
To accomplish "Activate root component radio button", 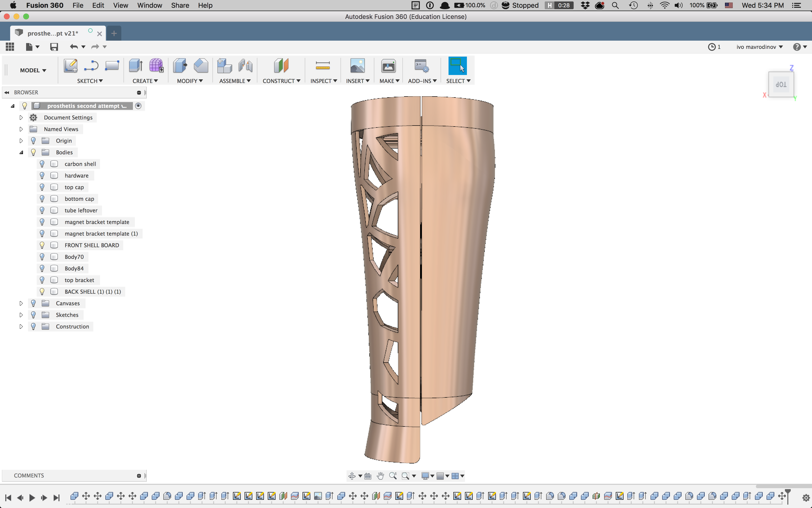I will (138, 106).
